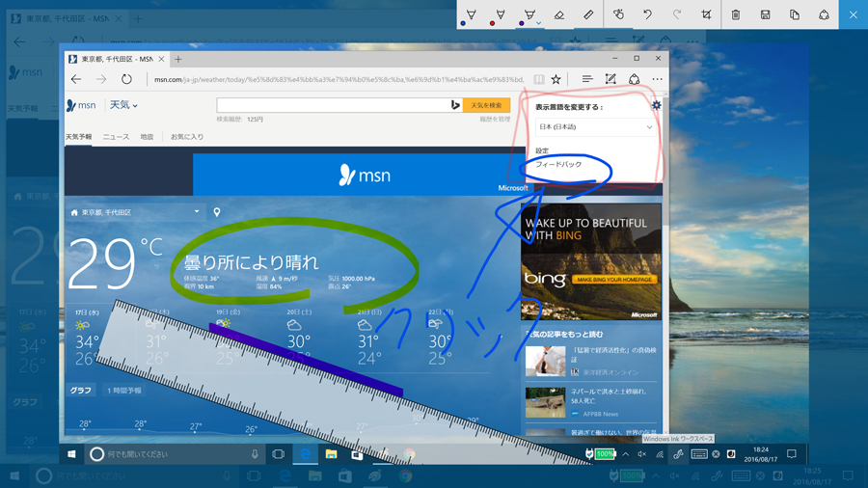Viewport: 868px width, 488px height.
Task: Save the sketch using the floppy disk icon
Action: [765, 14]
